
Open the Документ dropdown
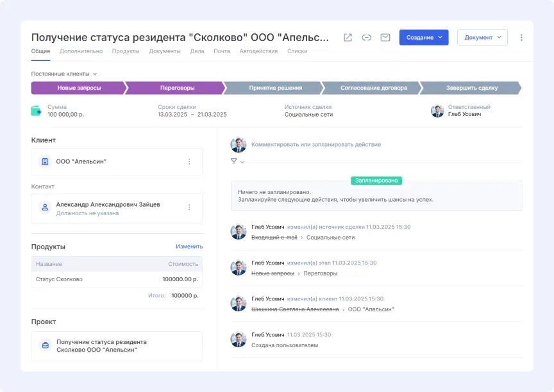[x=482, y=37]
